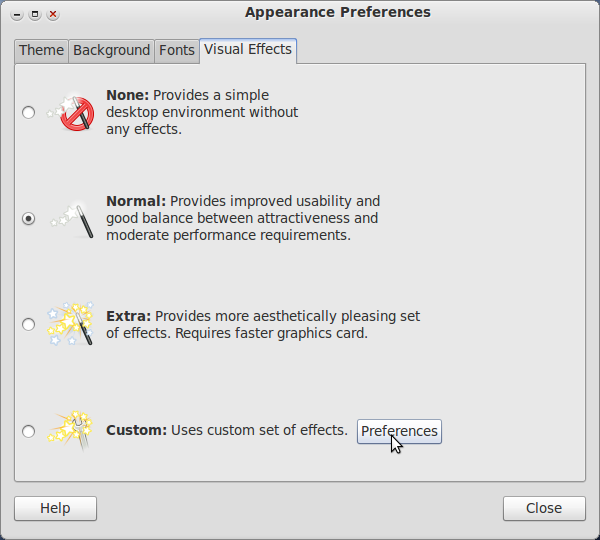Select the None radio button
The height and width of the screenshot is (540, 600).
point(28,113)
